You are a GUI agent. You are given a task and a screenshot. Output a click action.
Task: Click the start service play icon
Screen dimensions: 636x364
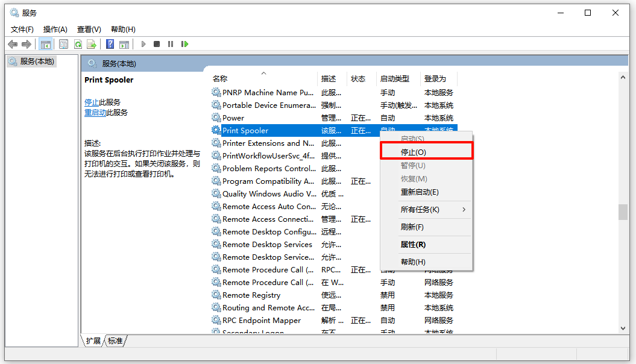coord(143,43)
